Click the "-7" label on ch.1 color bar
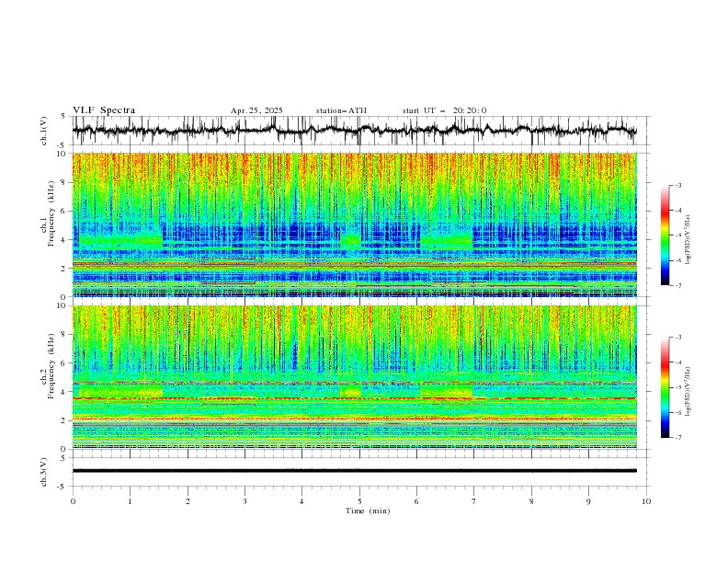The image size is (728, 563). 677,285
